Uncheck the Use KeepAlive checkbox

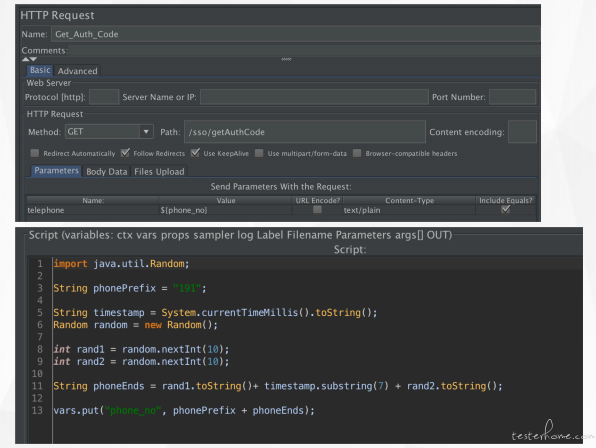click(x=195, y=153)
